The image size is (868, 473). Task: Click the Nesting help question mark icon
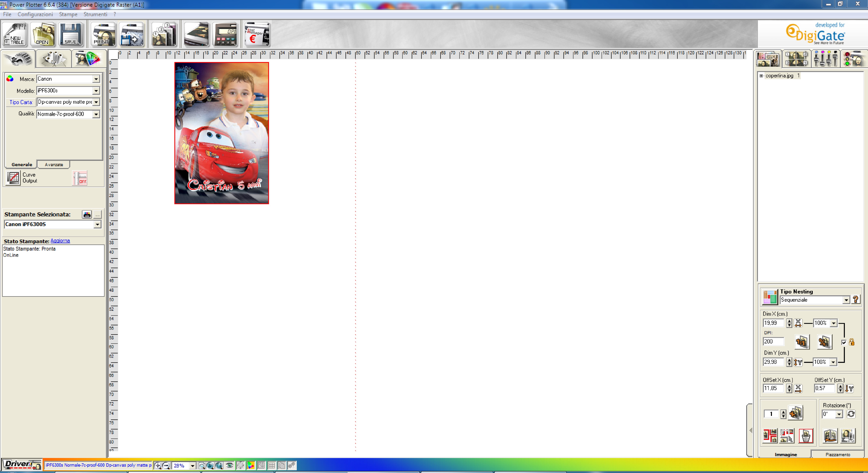(856, 299)
